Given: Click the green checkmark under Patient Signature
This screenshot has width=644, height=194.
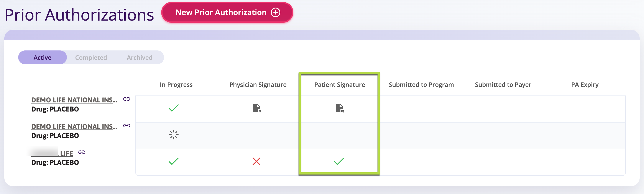Looking at the screenshot, I should (x=340, y=161).
